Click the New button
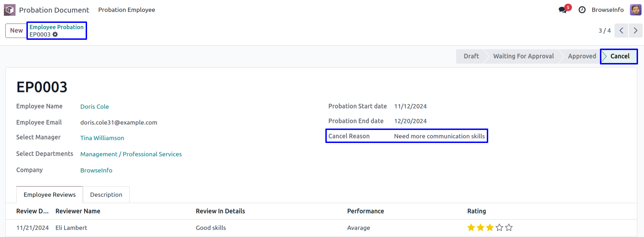644x237 pixels. 16,31
